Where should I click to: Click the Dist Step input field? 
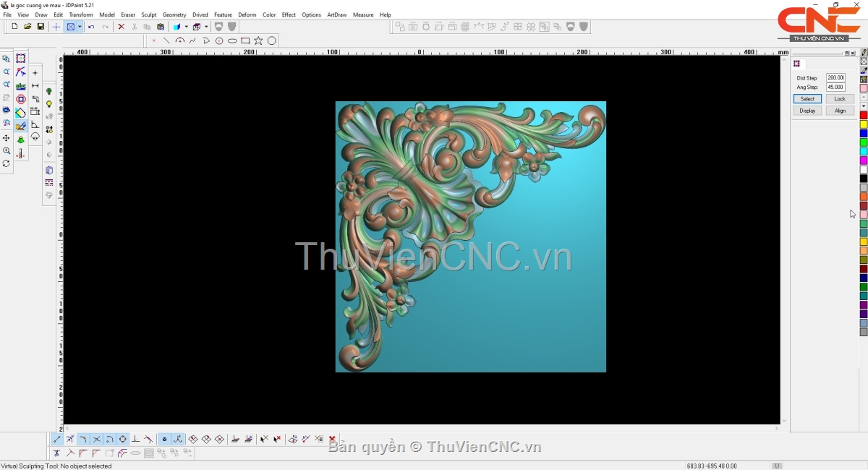click(x=835, y=77)
